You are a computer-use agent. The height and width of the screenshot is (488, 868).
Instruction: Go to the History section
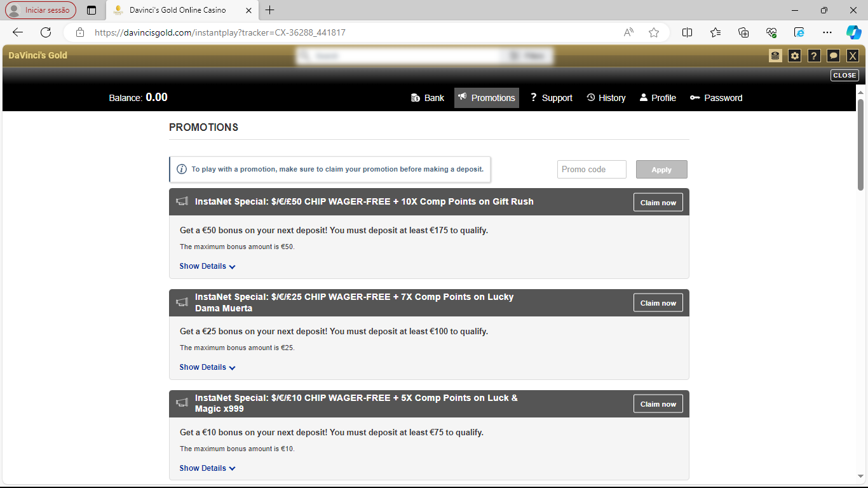coord(606,98)
